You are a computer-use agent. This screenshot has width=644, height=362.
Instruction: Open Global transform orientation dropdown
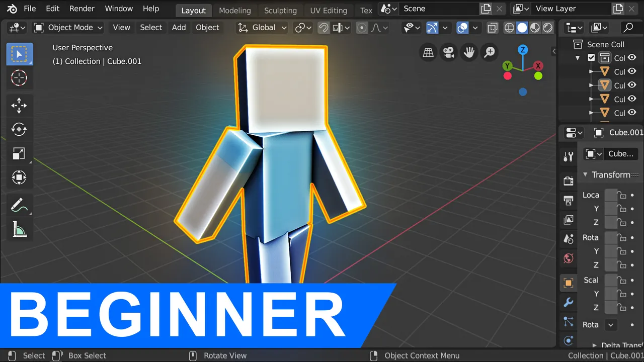point(262,28)
